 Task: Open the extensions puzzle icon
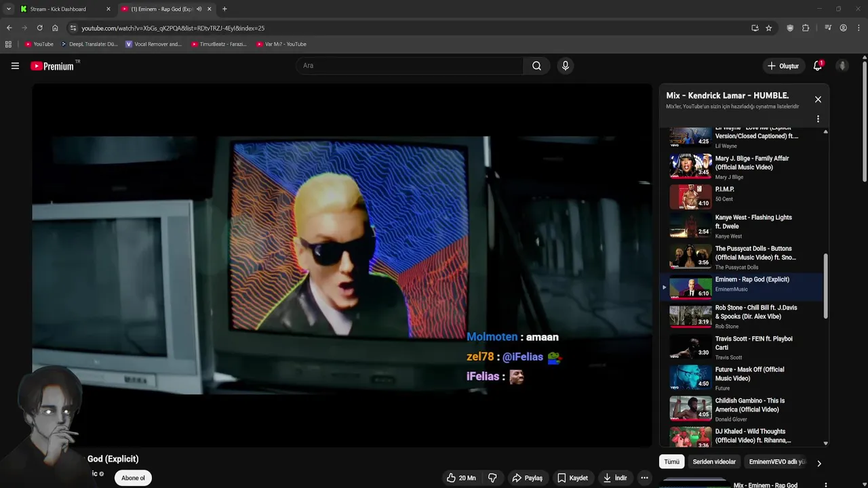tap(806, 28)
